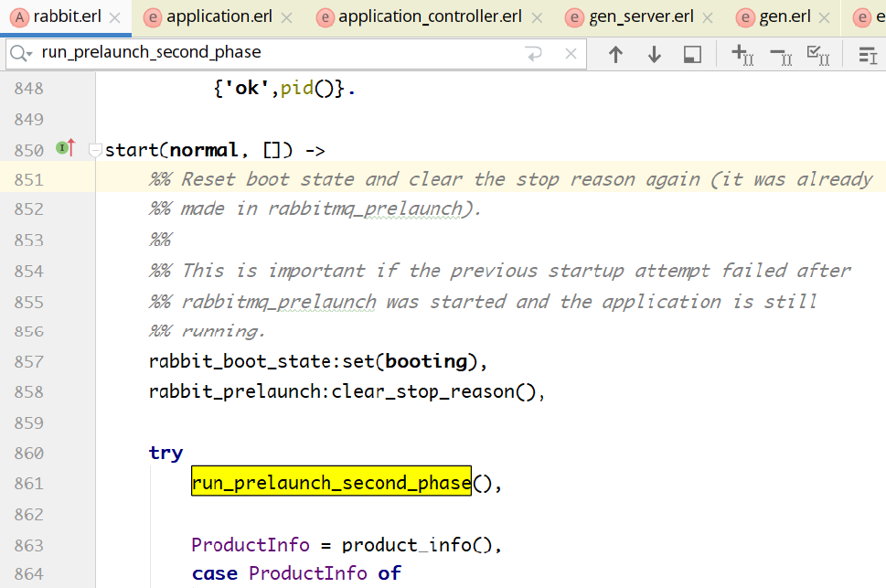The image size is (886, 588).
Task: Click the new line icon in search field
Action: [x=534, y=54]
